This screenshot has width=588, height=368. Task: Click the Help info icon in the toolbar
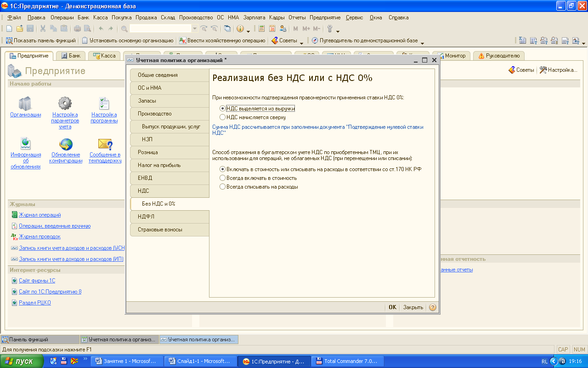click(240, 29)
